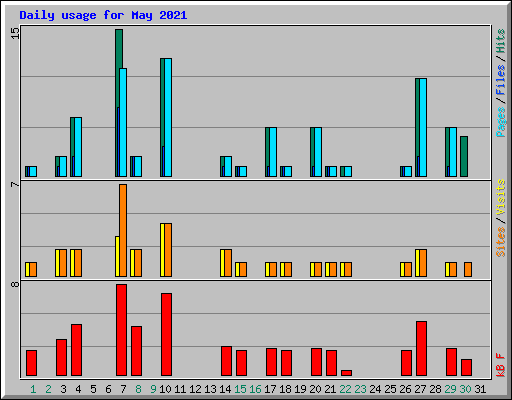Image resolution: width=512 pixels, height=400 pixels.
Task: Click the orange sites bar for day 10
Action: point(168,250)
